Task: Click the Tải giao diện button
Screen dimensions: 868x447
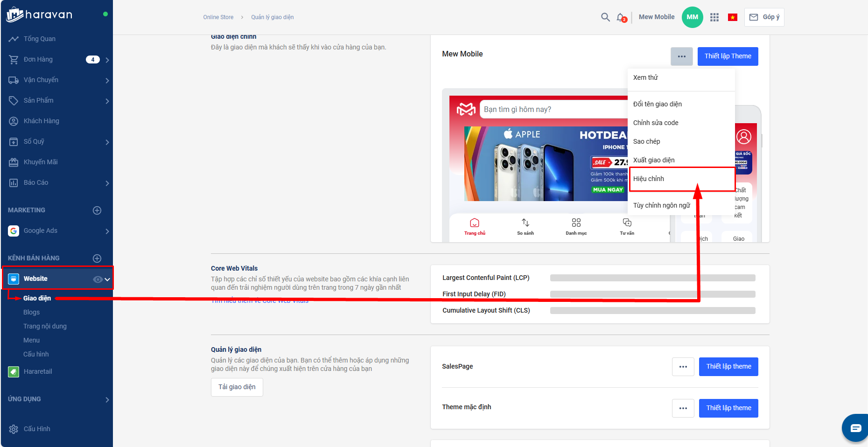Action: tap(237, 387)
